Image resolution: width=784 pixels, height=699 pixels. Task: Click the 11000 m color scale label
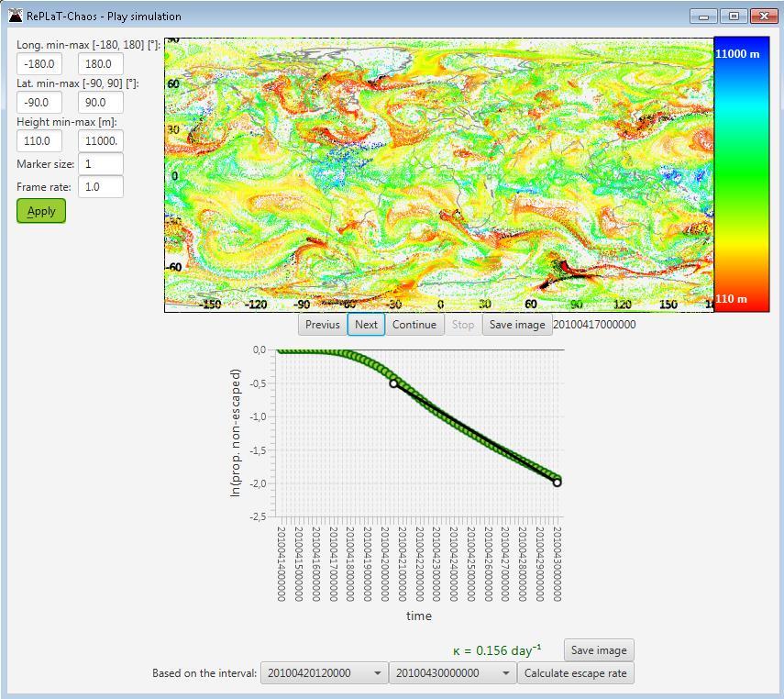tap(737, 54)
